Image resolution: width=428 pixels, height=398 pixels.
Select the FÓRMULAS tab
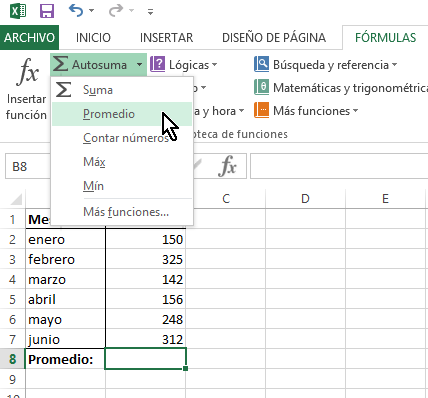[x=385, y=38]
